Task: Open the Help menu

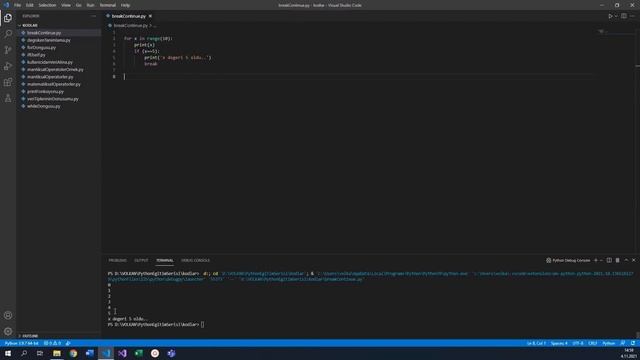Action: point(125,5)
